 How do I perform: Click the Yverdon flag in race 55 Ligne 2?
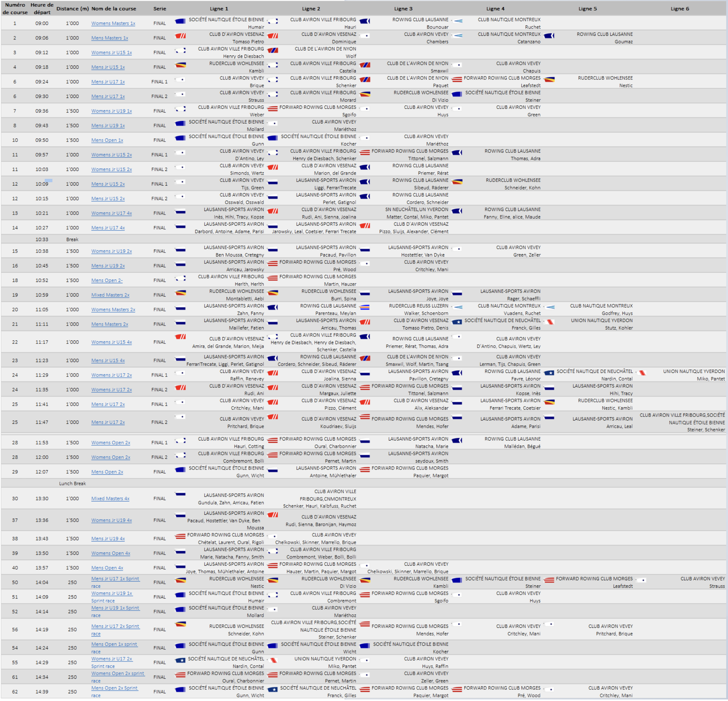(272, 660)
